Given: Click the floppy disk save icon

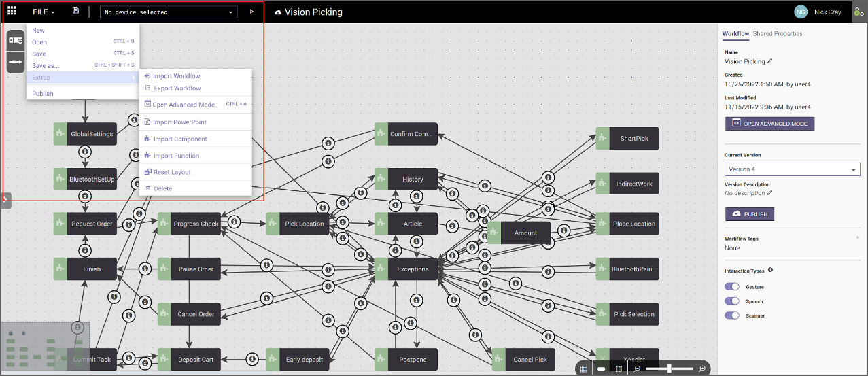Looking at the screenshot, I should click(75, 12).
